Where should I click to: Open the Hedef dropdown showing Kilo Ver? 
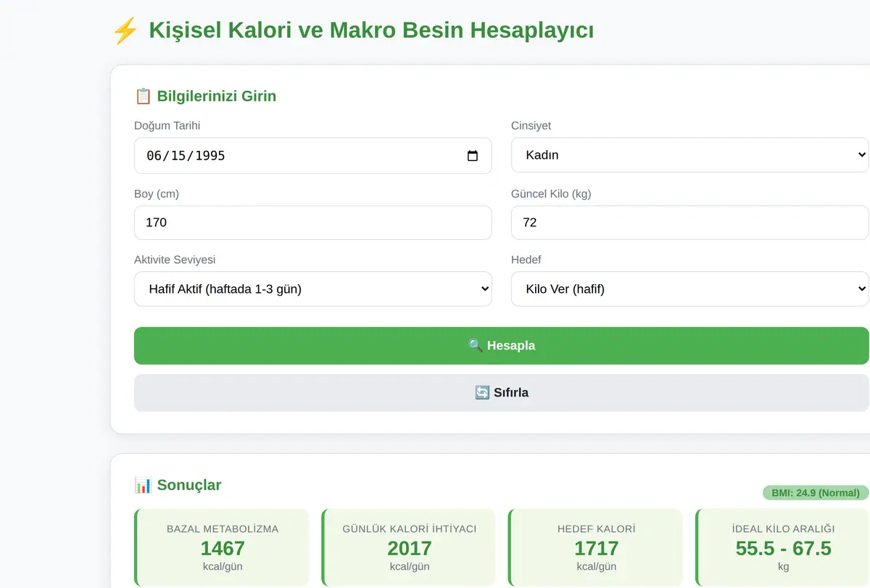point(689,289)
